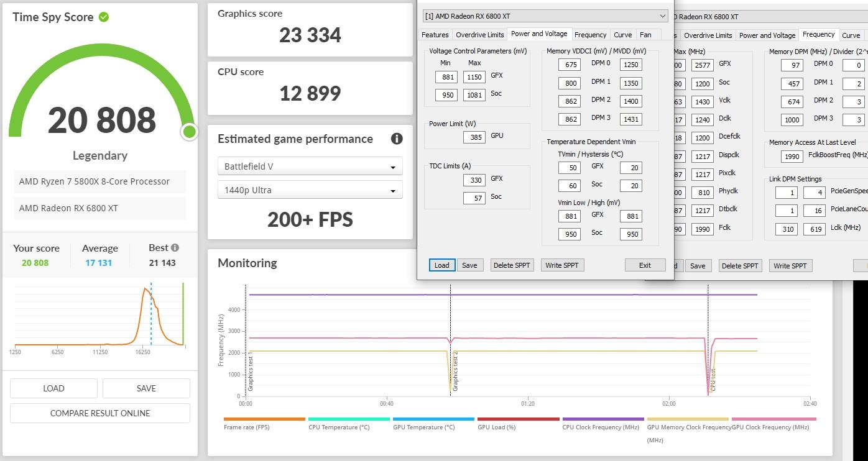Click the Exit button
Screen dimensions: 868x461
click(645, 265)
